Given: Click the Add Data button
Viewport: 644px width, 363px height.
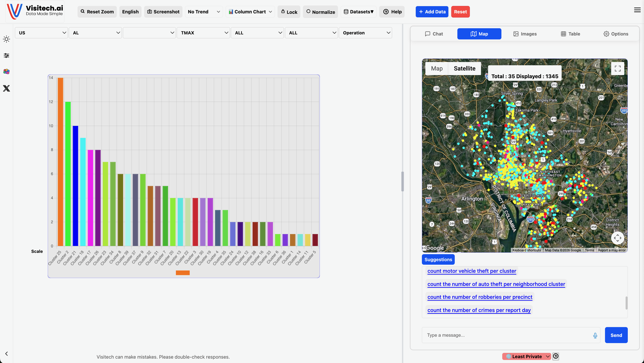Looking at the screenshot, I should [x=432, y=12].
